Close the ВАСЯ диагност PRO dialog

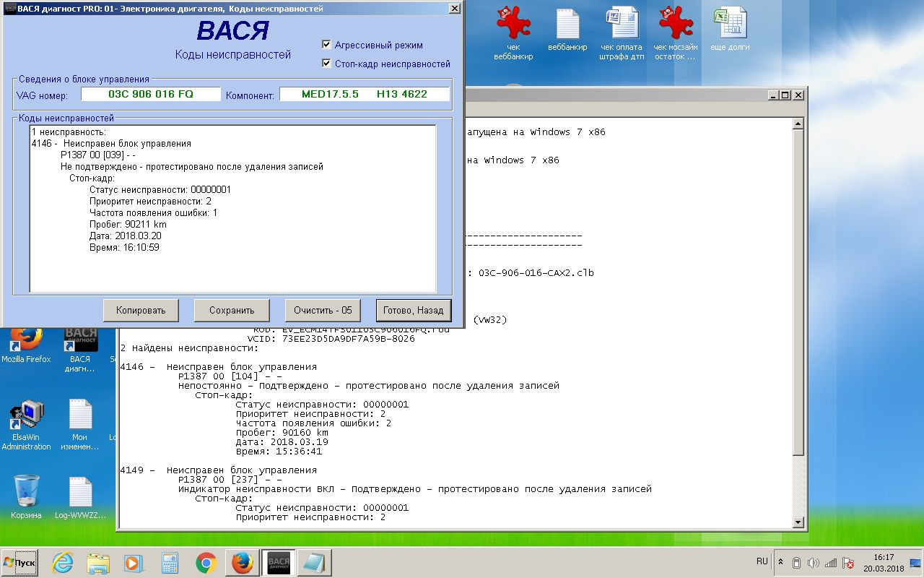pos(454,9)
